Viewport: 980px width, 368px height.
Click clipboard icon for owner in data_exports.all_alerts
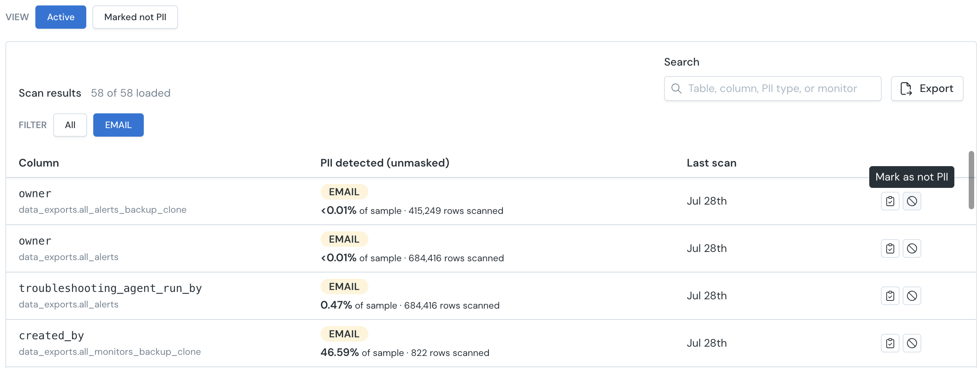[x=890, y=248]
